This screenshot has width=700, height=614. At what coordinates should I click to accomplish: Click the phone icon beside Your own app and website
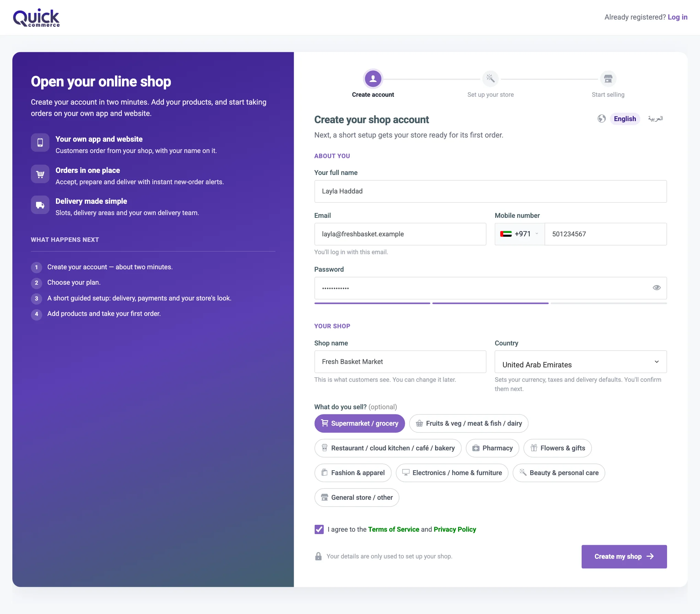(40, 142)
